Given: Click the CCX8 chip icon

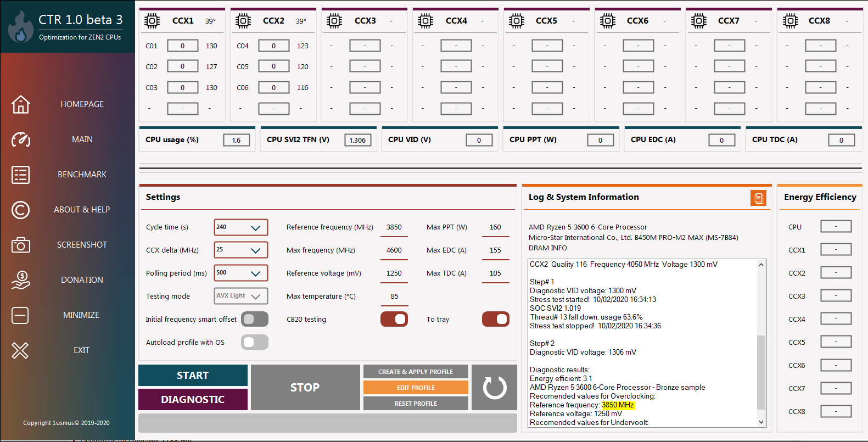Looking at the screenshot, I should (791, 21).
